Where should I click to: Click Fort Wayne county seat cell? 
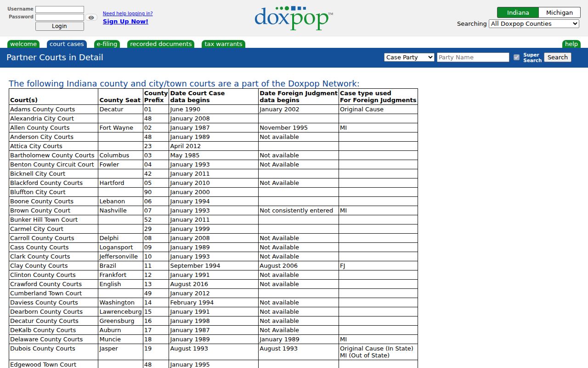(121, 128)
